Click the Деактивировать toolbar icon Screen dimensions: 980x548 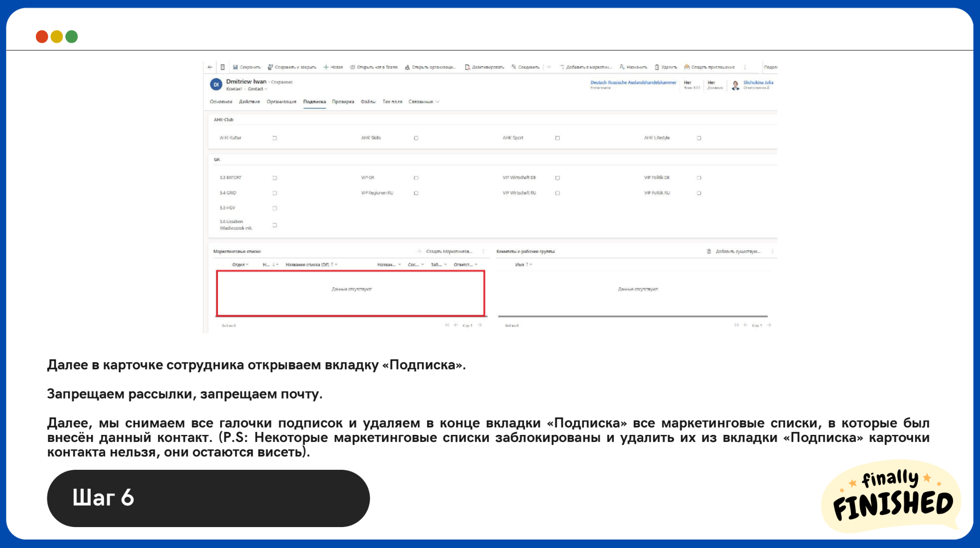467,67
